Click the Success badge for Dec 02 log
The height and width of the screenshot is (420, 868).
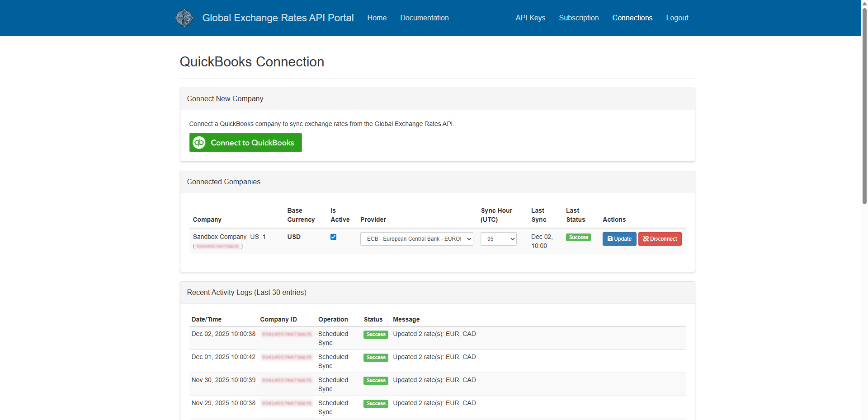pyautogui.click(x=376, y=335)
